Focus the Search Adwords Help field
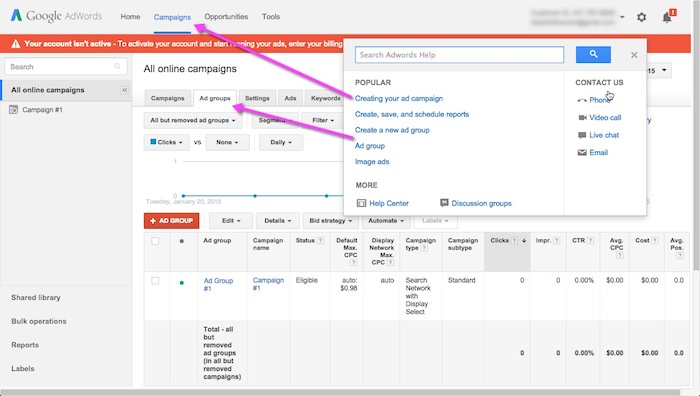The image size is (700, 396). click(x=459, y=55)
